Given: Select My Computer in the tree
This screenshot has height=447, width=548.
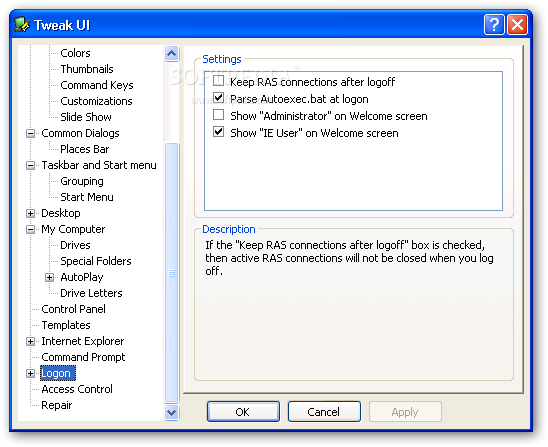Looking at the screenshot, I should (73, 229).
